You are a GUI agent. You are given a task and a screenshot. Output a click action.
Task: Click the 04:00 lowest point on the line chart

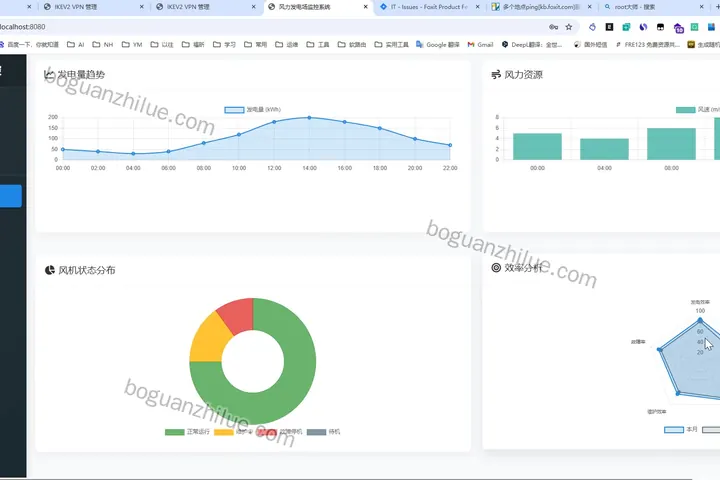(x=133, y=153)
